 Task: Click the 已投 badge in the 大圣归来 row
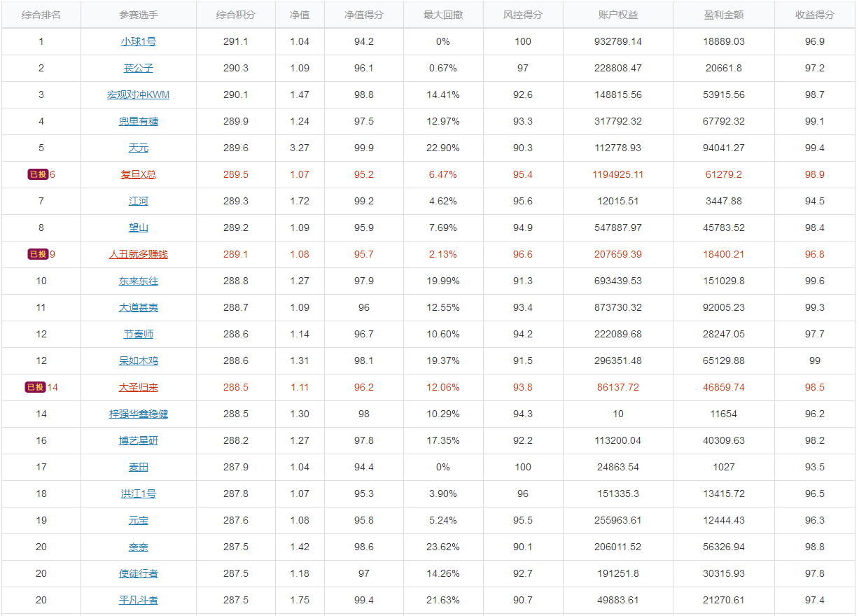pyautogui.click(x=35, y=387)
